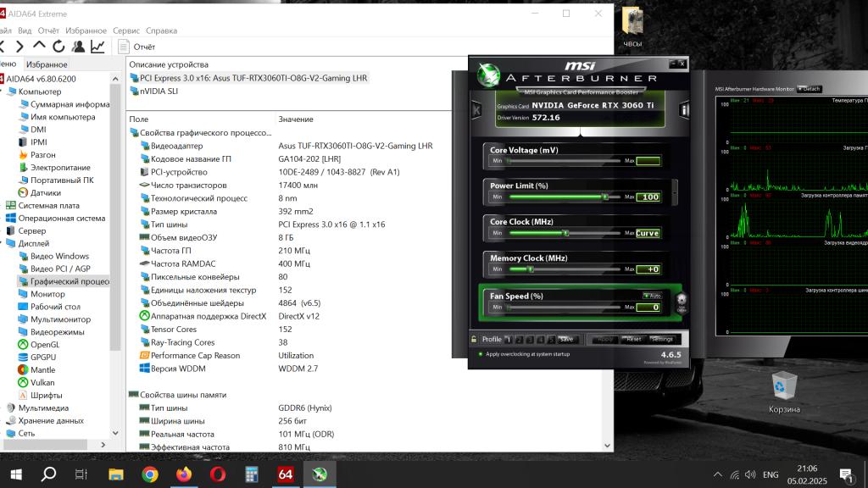Show hidden system tray icons
868x488 pixels.
[x=717, y=474]
